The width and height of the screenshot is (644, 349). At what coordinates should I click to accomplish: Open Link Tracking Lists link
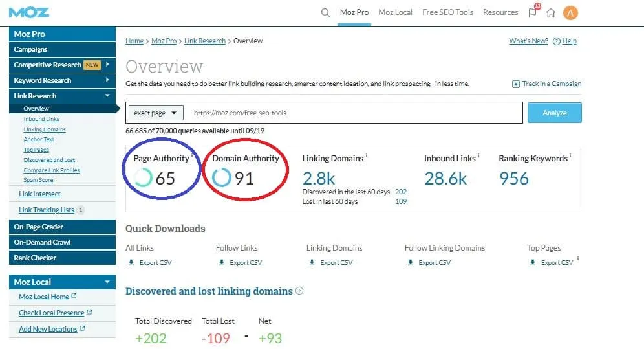47,210
